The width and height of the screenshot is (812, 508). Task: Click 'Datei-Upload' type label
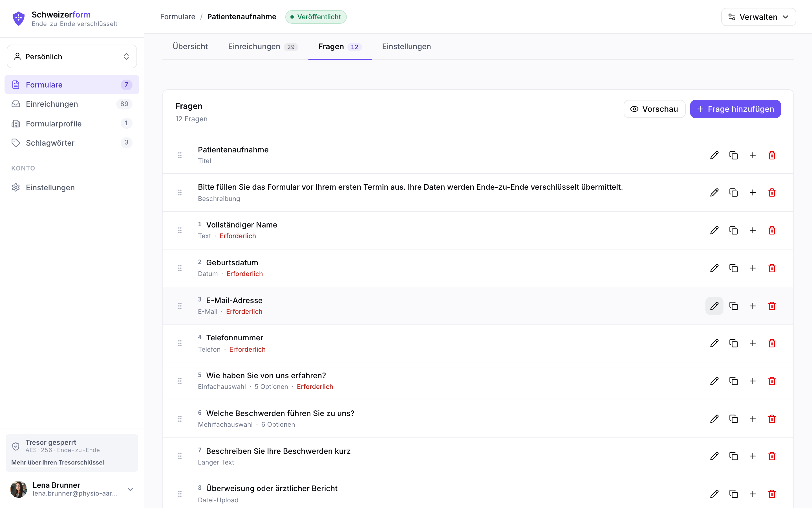218,500
